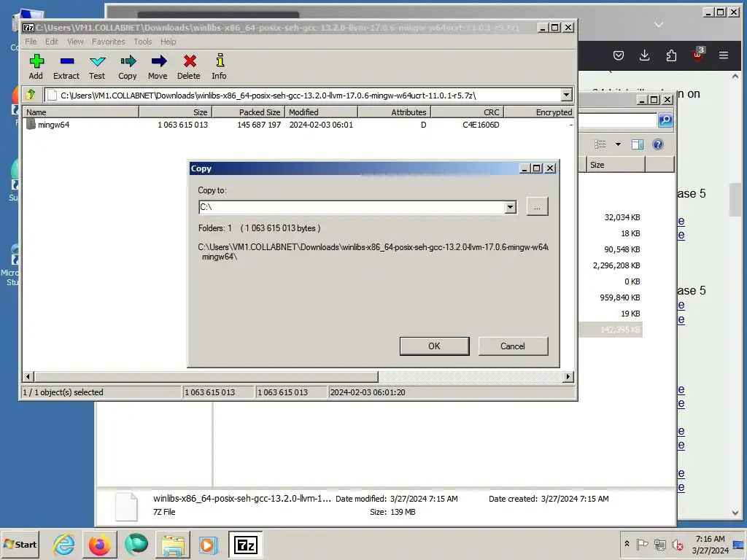The width and height of the screenshot is (747, 560).
Task: Open the media player taskbar icon
Action: point(208,544)
